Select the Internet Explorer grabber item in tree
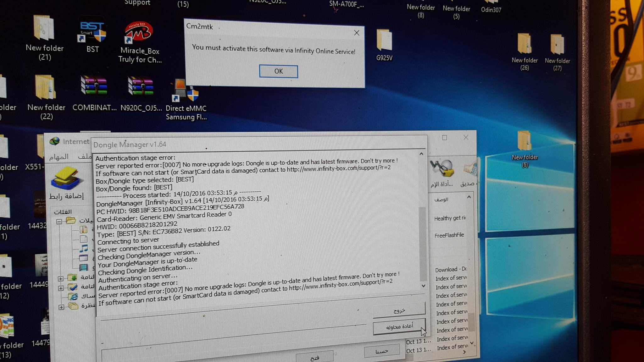The height and width of the screenshot is (362, 644). 73,296
